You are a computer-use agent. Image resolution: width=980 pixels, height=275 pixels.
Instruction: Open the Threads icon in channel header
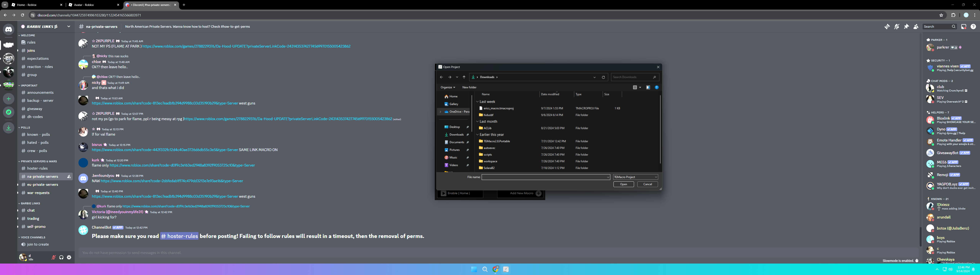coord(887,27)
